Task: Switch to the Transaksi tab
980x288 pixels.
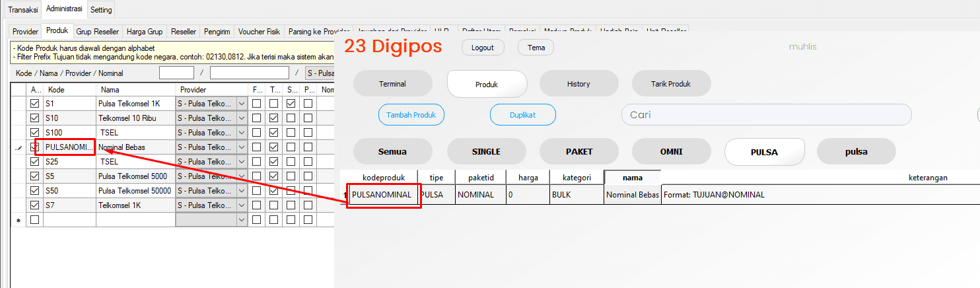Action: click(22, 10)
